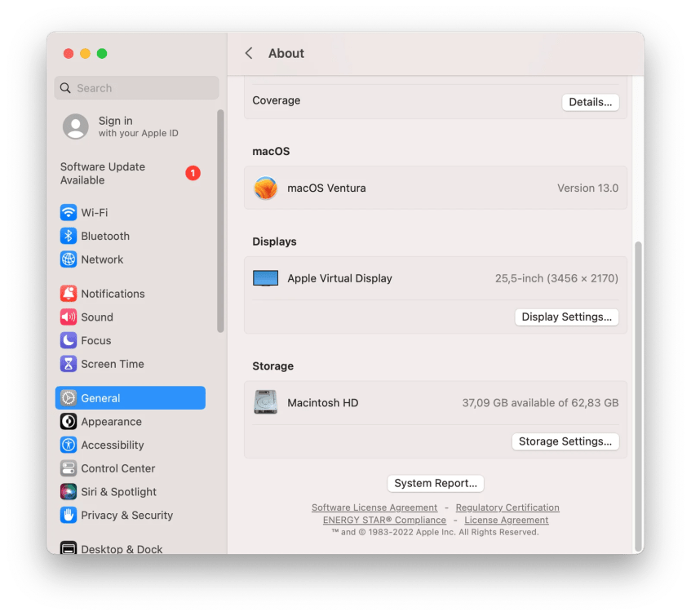691x616 pixels.
Task: Click the search magnifying glass icon
Action: [65, 88]
